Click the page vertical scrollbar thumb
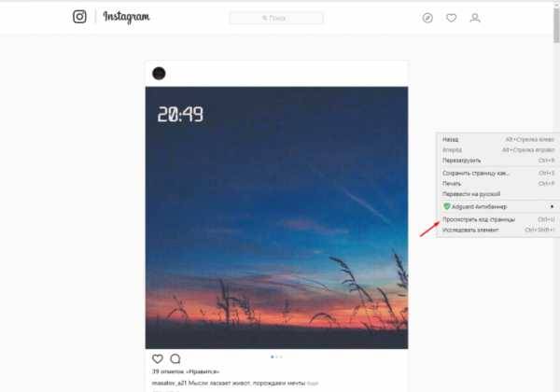This screenshot has height=392, width=560. point(556,25)
